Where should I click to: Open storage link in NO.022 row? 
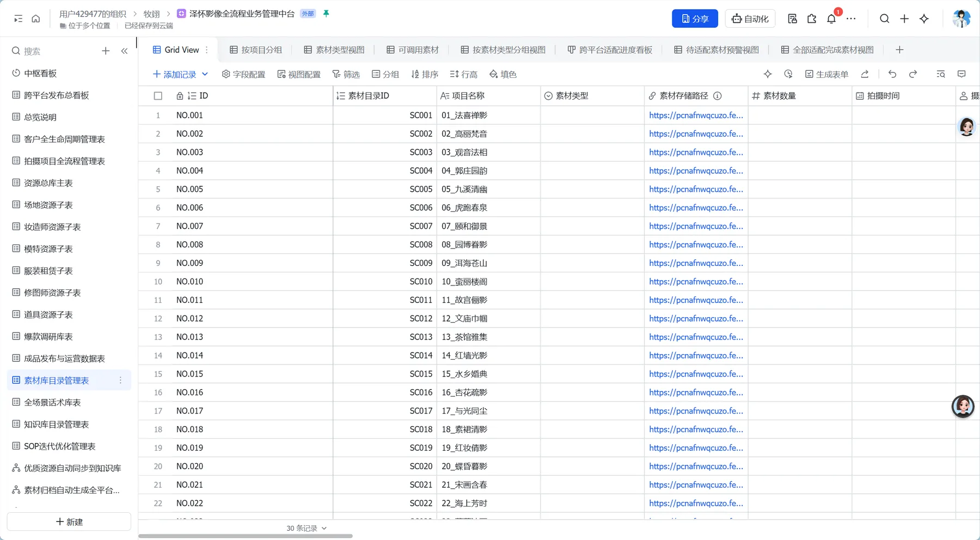(696, 503)
